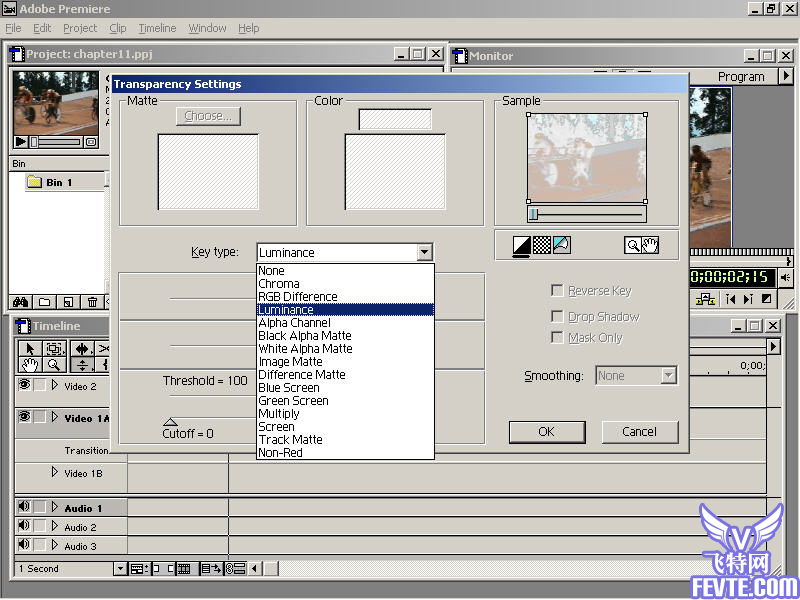Viewport: 800px width, 600px height.
Task: Open the Monitor Program flyout arrow
Action: point(786,76)
